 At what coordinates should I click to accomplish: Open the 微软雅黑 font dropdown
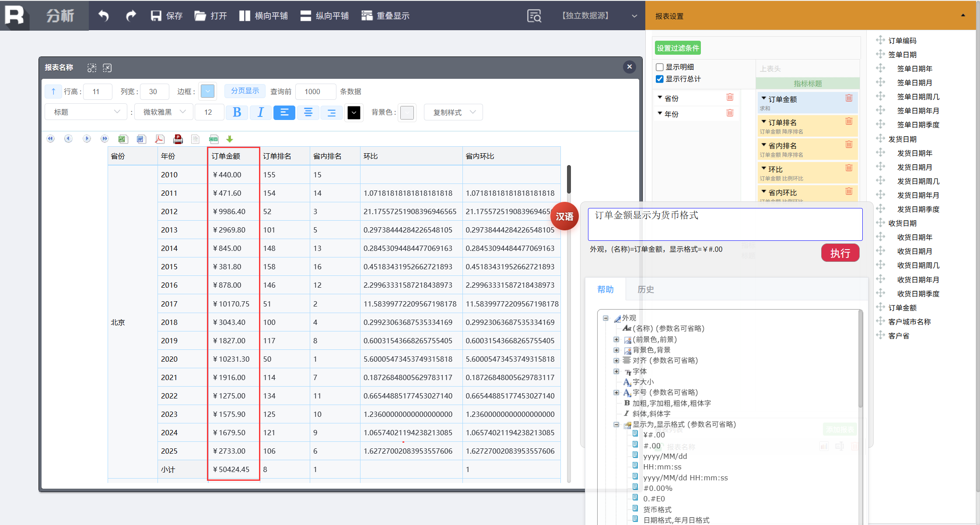click(164, 112)
